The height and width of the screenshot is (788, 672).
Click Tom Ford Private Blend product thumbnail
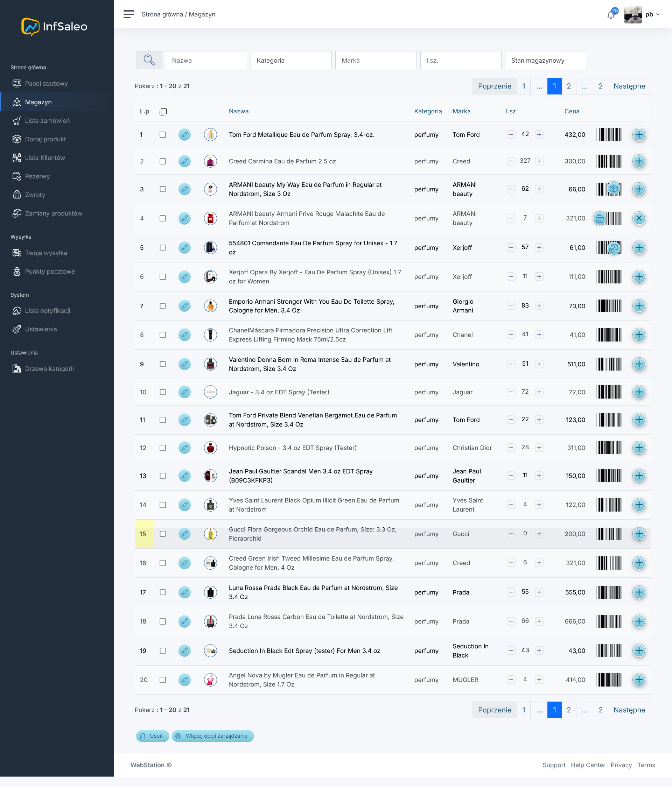[210, 420]
